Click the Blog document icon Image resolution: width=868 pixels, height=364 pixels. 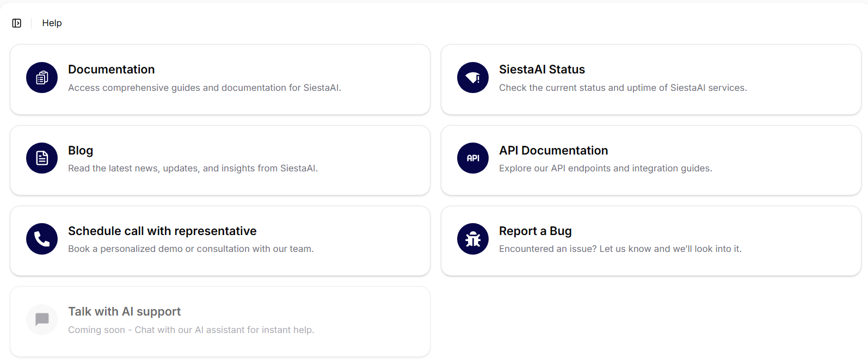tap(42, 158)
